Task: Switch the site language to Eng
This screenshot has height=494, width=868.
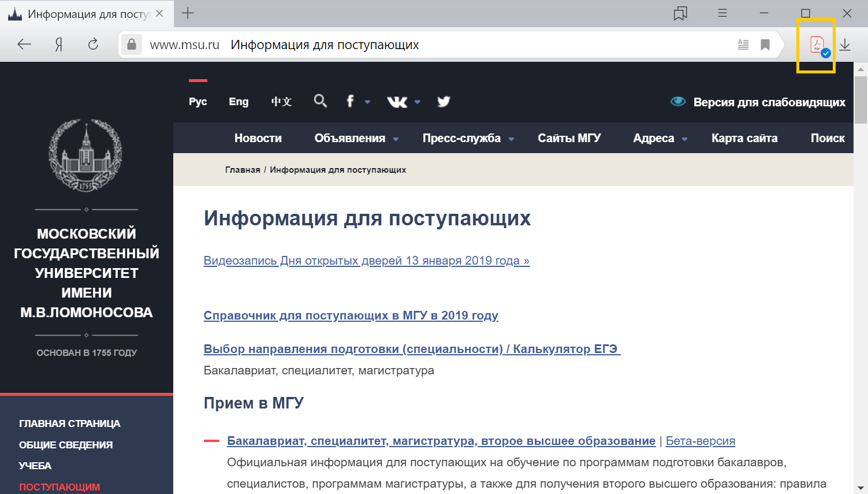Action: tap(239, 102)
